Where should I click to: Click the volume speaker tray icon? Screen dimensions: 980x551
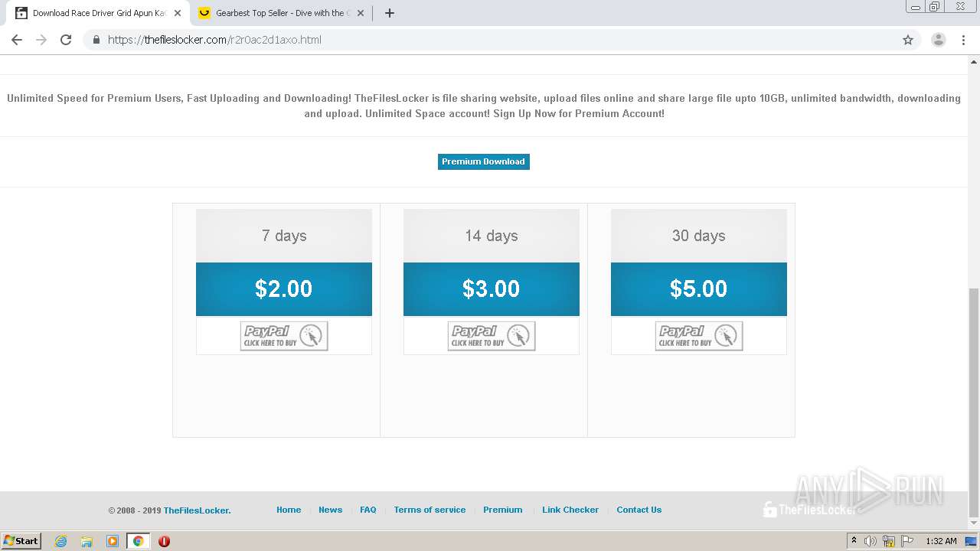[871, 541]
